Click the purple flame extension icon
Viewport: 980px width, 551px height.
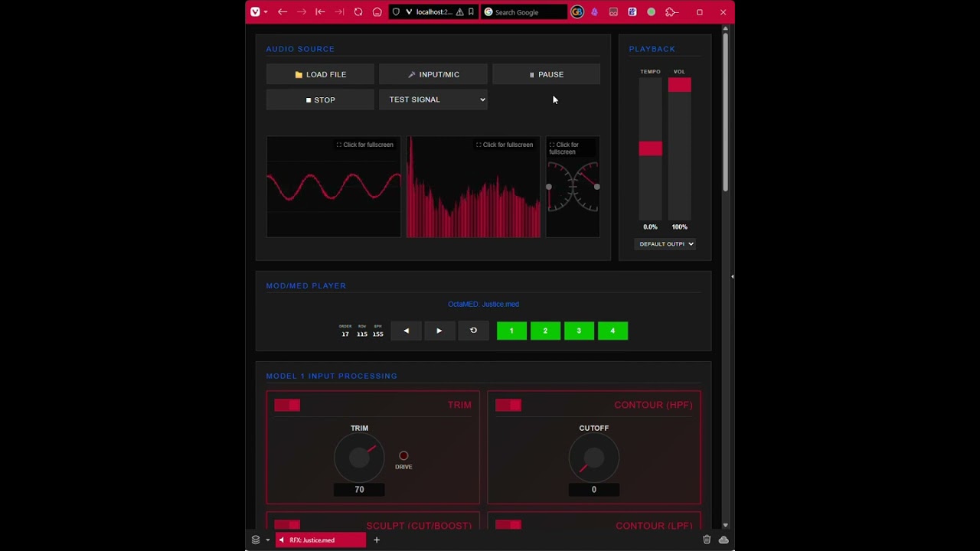[595, 11]
